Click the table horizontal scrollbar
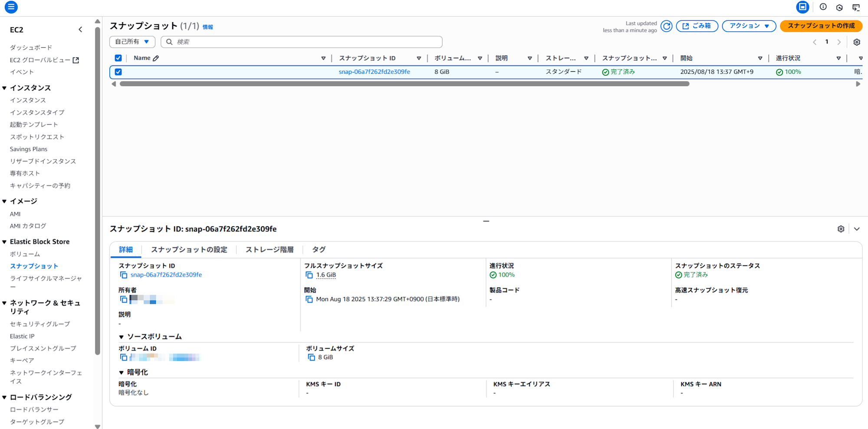 404,84
